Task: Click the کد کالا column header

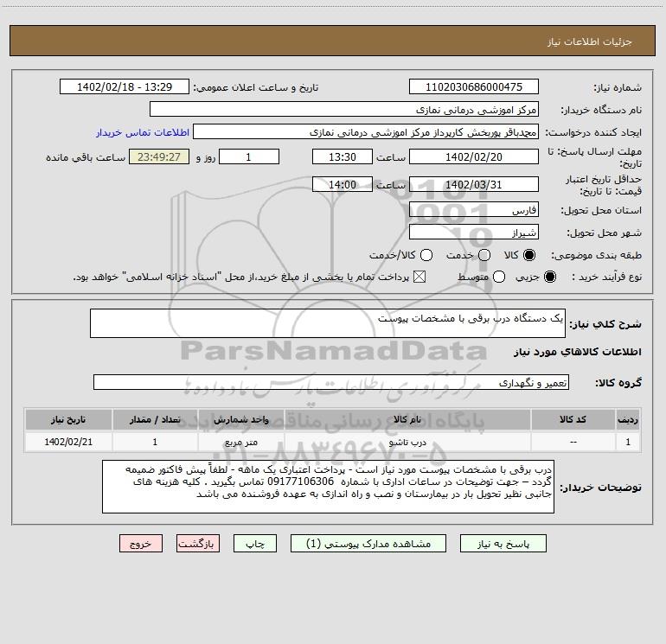Action: (x=573, y=419)
